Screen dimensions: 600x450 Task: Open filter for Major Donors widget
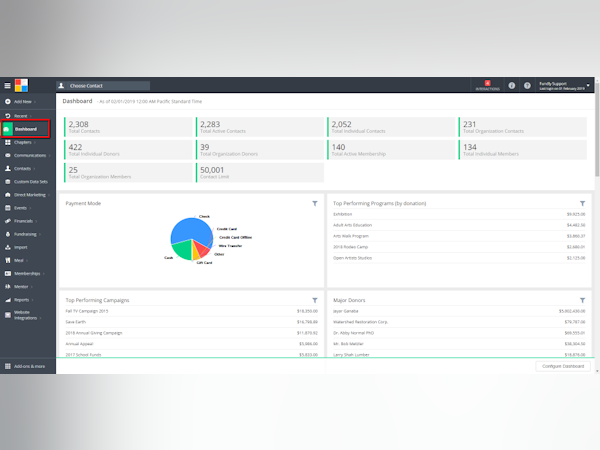coord(582,300)
